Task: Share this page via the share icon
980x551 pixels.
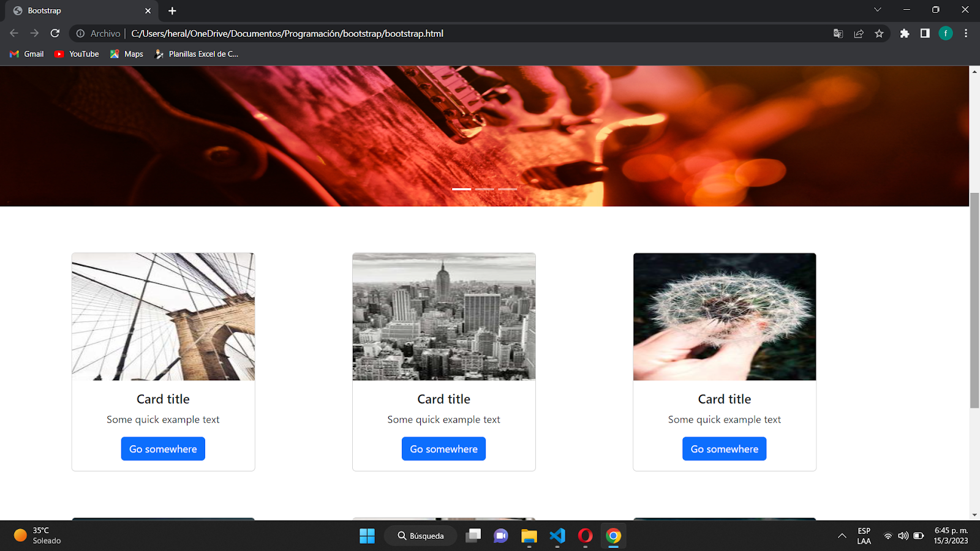Action: [x=859, y=34]
